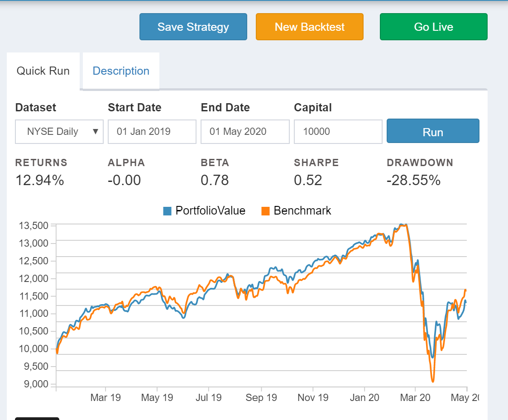Screen dimensions: 508x420
Task: Click the Start Date field showing 01 Jan 2019
Action: [x=152, y=131]
